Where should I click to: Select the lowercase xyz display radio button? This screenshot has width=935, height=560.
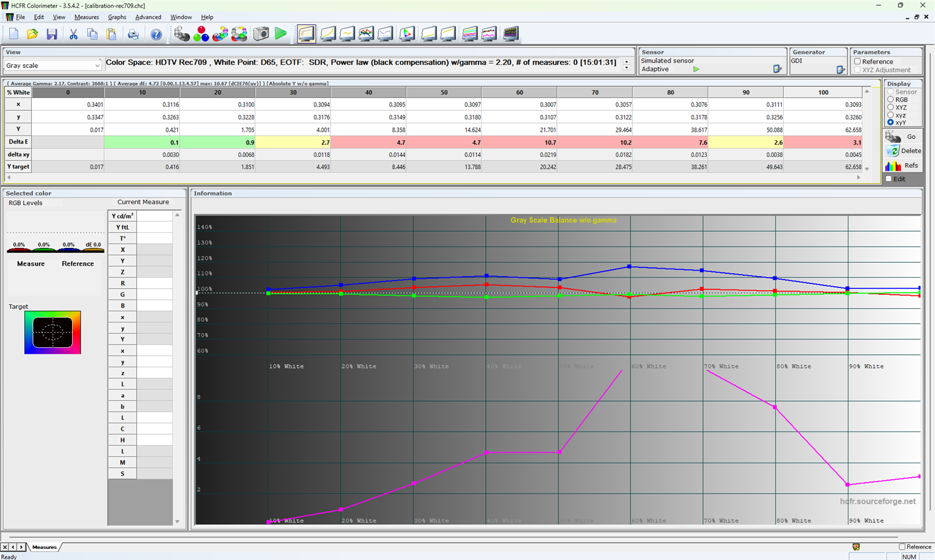tap(890, 115)
